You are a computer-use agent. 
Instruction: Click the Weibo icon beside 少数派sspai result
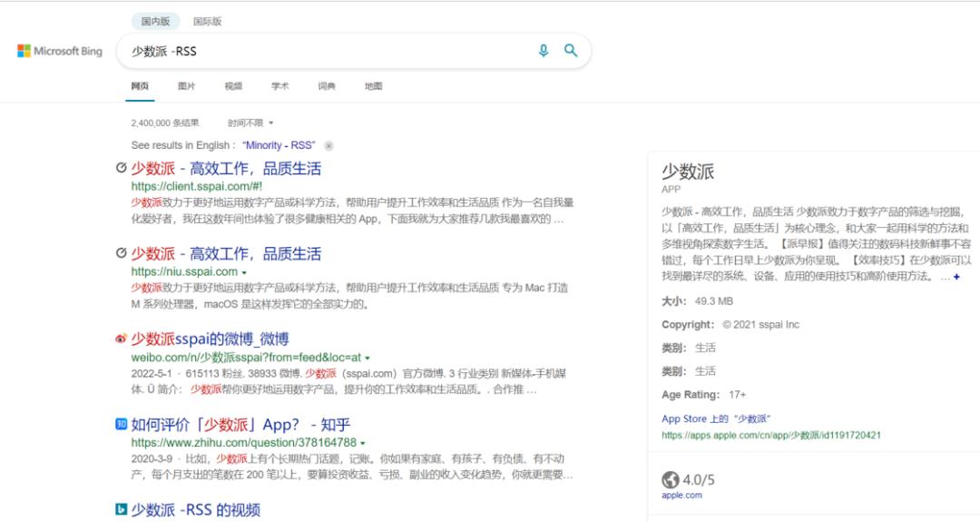(122, 339)
